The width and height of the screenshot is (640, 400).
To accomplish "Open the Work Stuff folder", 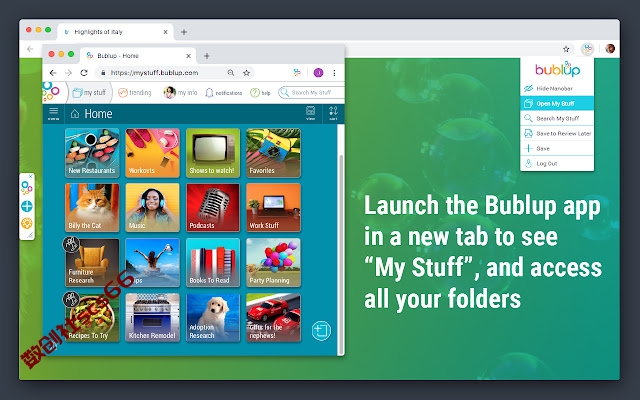I will pyautogui.click(x=273, y=208).
